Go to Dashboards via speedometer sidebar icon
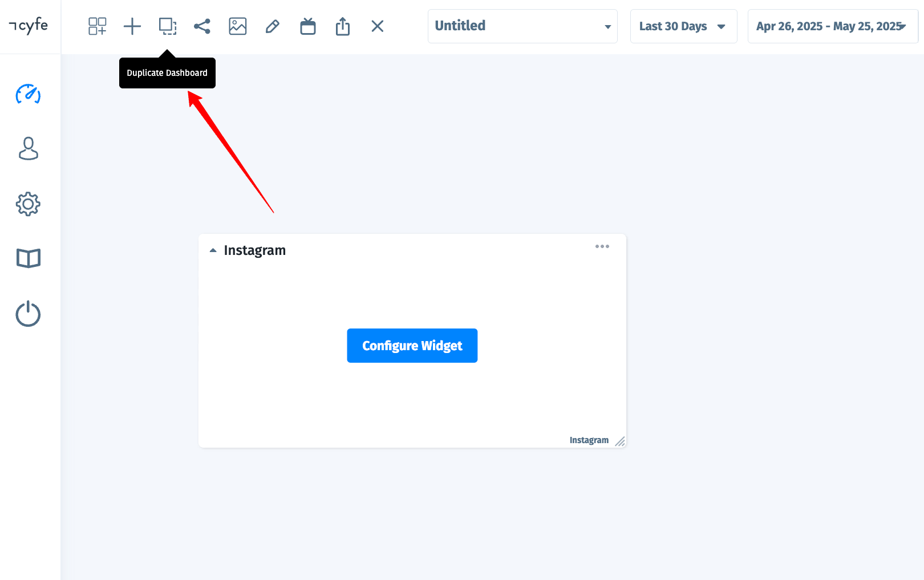The image size is (924, 580). [28, 94]
